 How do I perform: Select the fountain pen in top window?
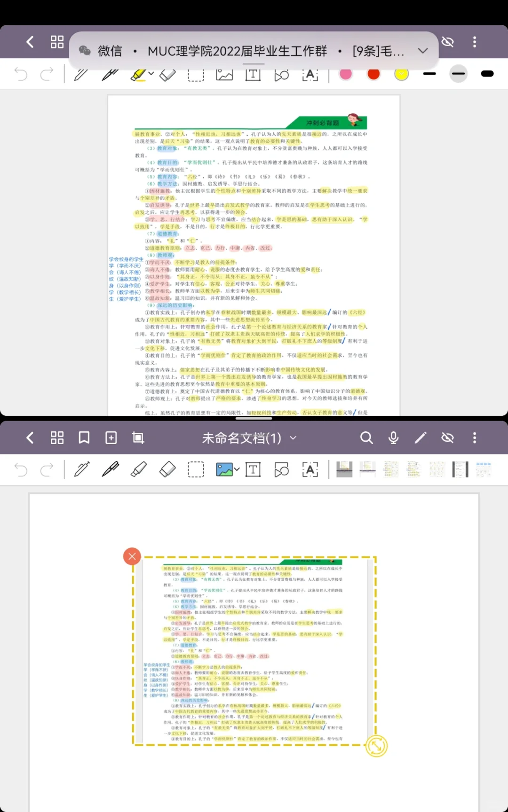110,74
